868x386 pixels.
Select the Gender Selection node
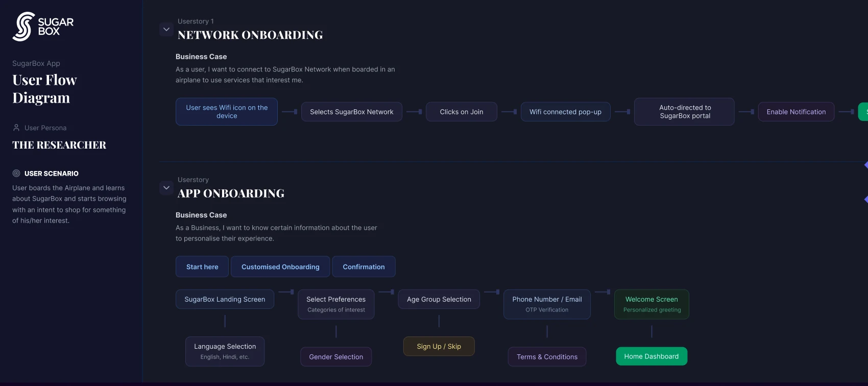pos(336,357)
